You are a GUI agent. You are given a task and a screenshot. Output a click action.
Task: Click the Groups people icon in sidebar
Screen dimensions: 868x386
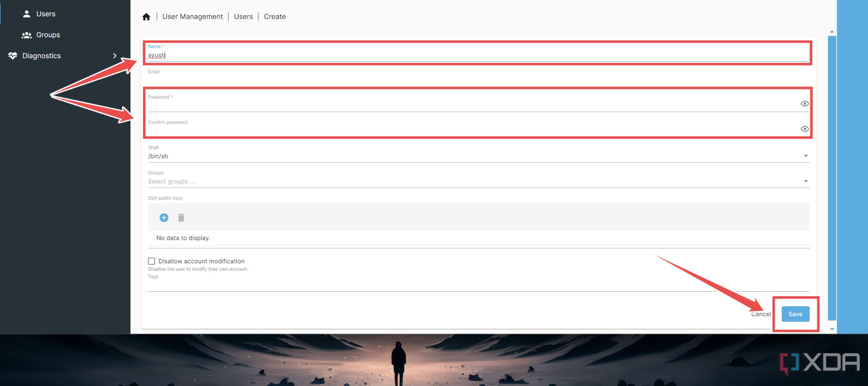click(x=27, y=35)
